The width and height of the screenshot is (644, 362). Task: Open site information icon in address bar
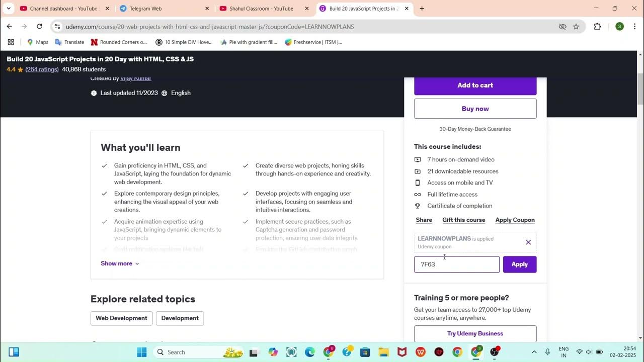pyautogui.click(x=57, y=27)
